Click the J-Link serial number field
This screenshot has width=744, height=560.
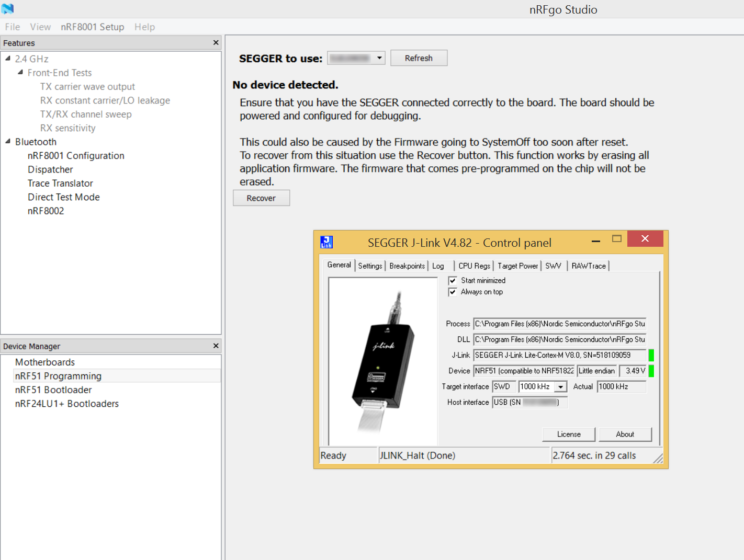pyautogui.click(x=560, y=355)
